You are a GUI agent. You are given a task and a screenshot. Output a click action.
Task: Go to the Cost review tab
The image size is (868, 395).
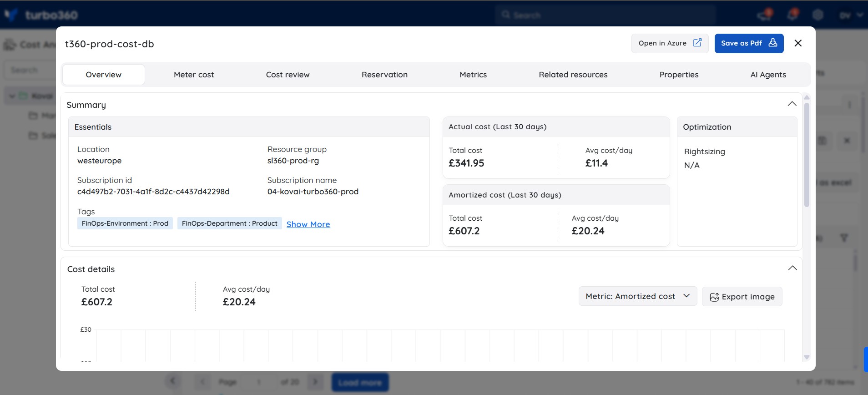click(x=288, y=75)
